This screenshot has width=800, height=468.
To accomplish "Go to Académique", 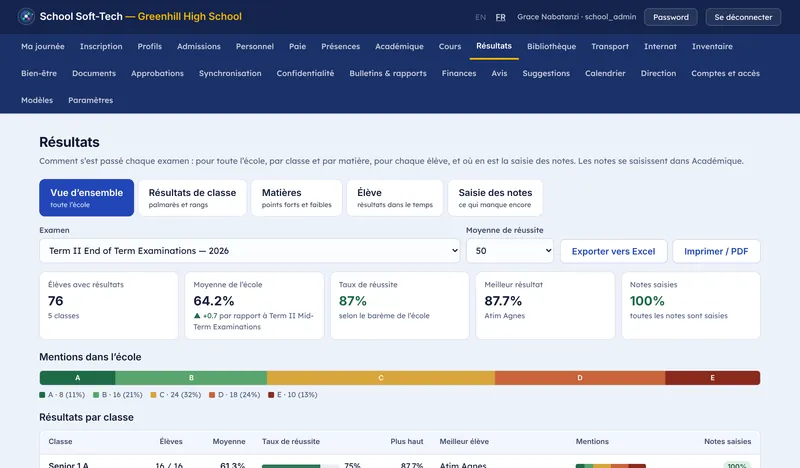I will coord(399,46).
